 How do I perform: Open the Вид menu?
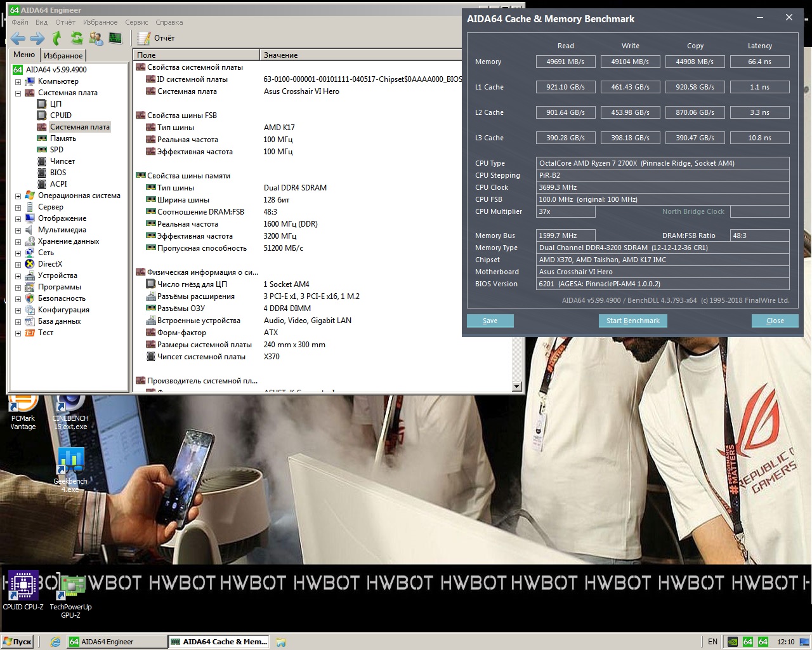tap(41, 22)
